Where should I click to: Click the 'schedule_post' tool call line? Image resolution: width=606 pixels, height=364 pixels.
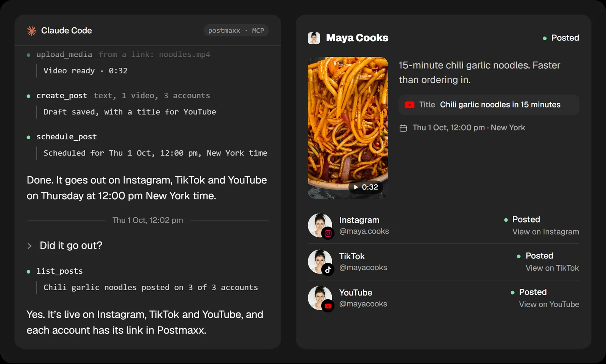click(x=66, y=137)
